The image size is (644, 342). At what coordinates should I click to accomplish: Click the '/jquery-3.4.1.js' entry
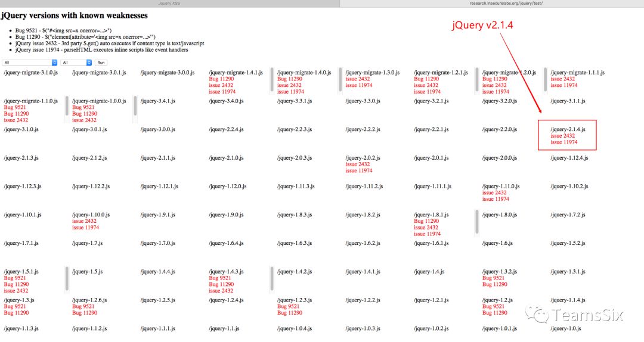pos(157,101)
